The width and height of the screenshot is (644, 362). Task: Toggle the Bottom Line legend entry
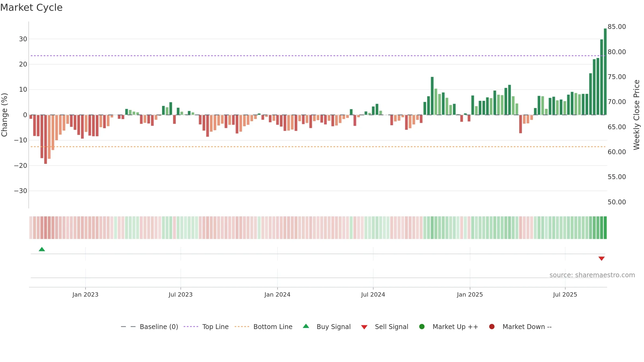(264, 327)
